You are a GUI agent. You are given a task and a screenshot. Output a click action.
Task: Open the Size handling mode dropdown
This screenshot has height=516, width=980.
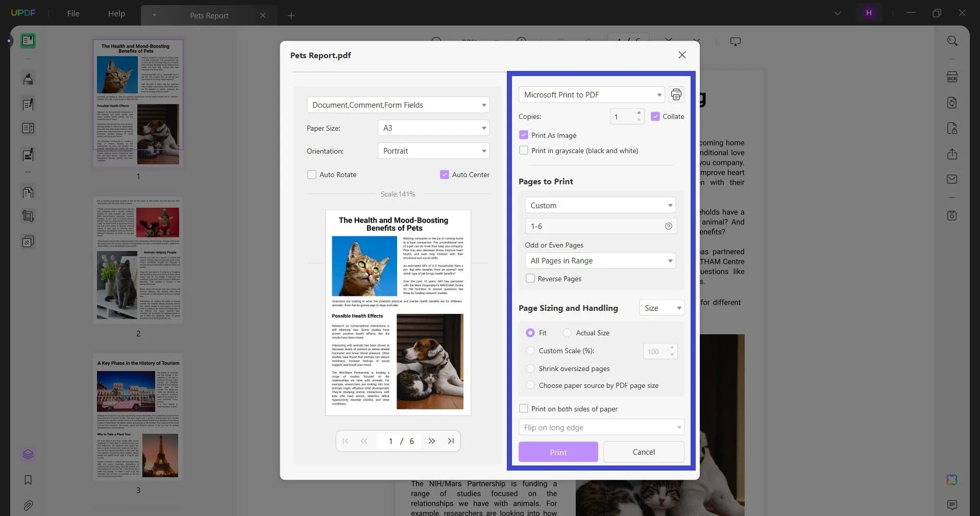662,308
